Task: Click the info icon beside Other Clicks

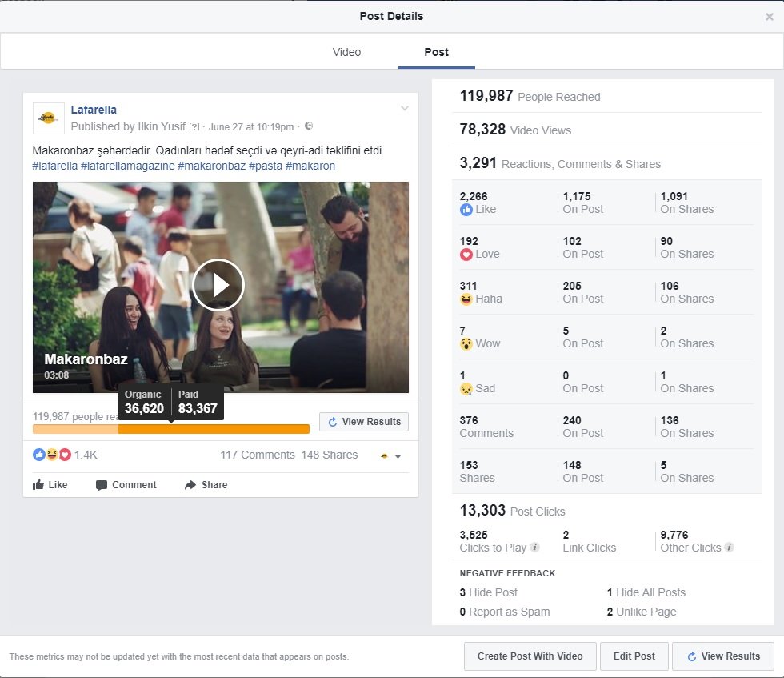Action: [x=729, y=548]
